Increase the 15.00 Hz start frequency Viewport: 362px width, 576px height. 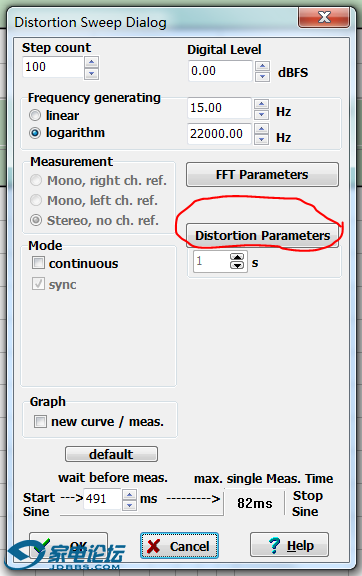[261, 104]
